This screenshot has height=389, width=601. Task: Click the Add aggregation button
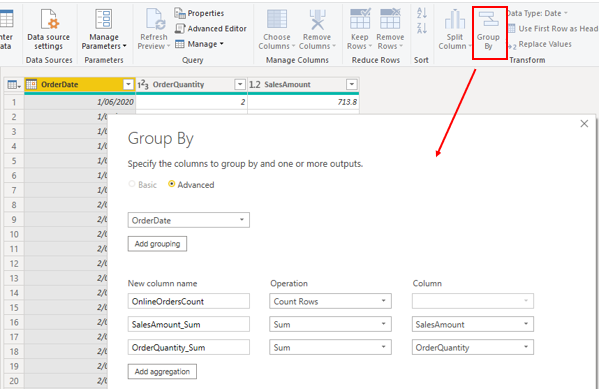tap(162, 372)
